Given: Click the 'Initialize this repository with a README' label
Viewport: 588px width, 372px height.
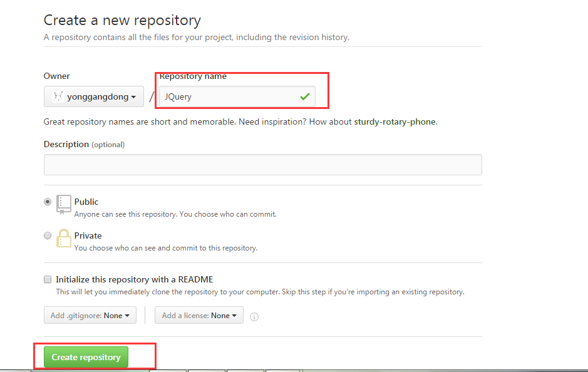Looking at the screenshot, I should 134,279.
